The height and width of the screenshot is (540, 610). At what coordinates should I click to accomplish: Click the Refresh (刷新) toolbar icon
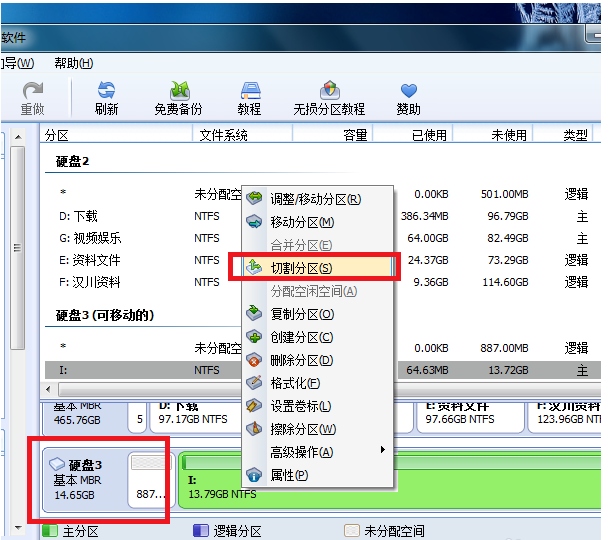(106, 90)
